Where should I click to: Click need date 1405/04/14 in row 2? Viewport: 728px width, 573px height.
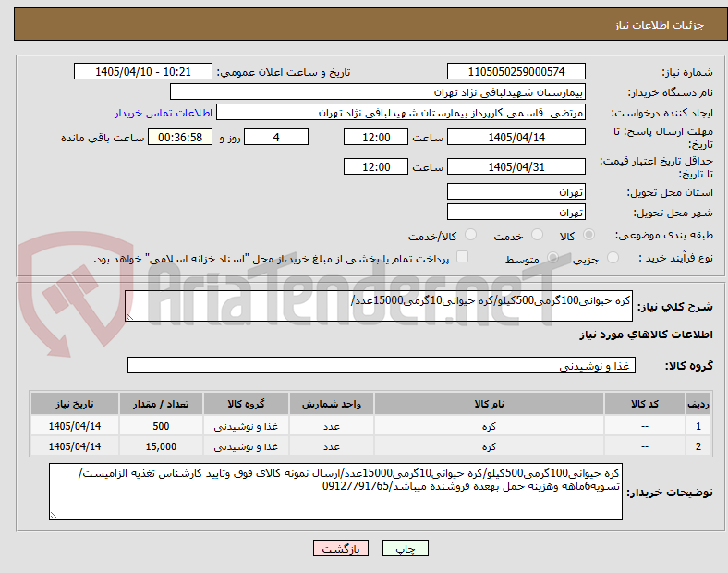point(75,446)
